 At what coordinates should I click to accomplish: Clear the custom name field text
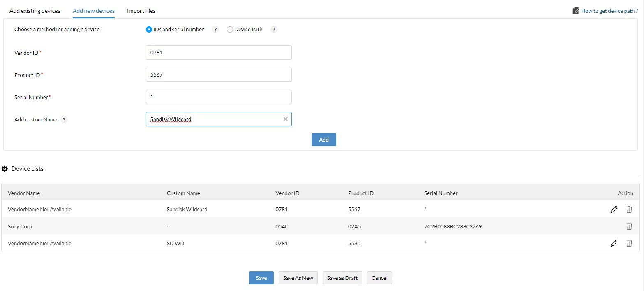coord(286,119)
